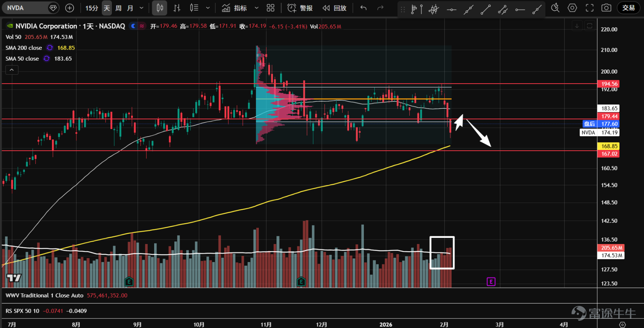Select the horizontal ray drawing tool

click(x=520, y=9)
